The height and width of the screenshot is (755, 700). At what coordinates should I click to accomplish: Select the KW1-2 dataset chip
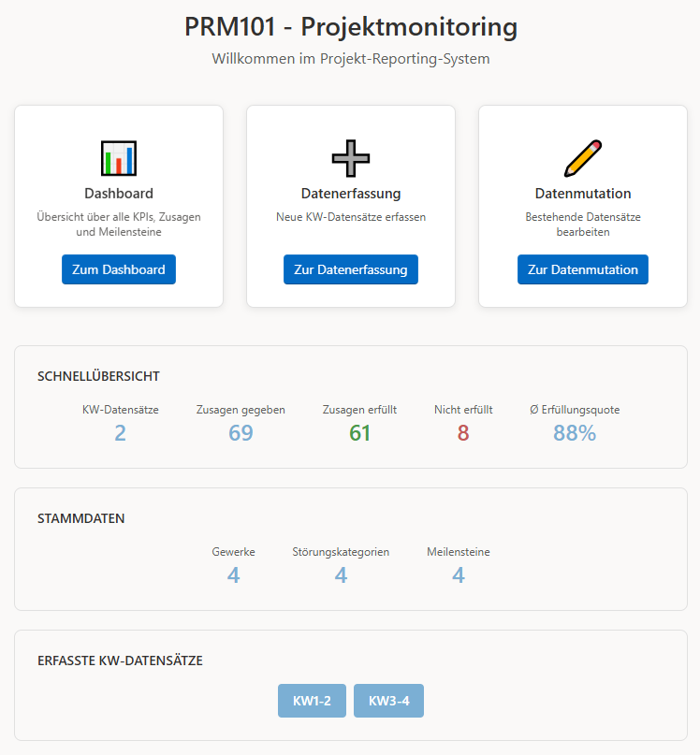(x=312, y=701)
